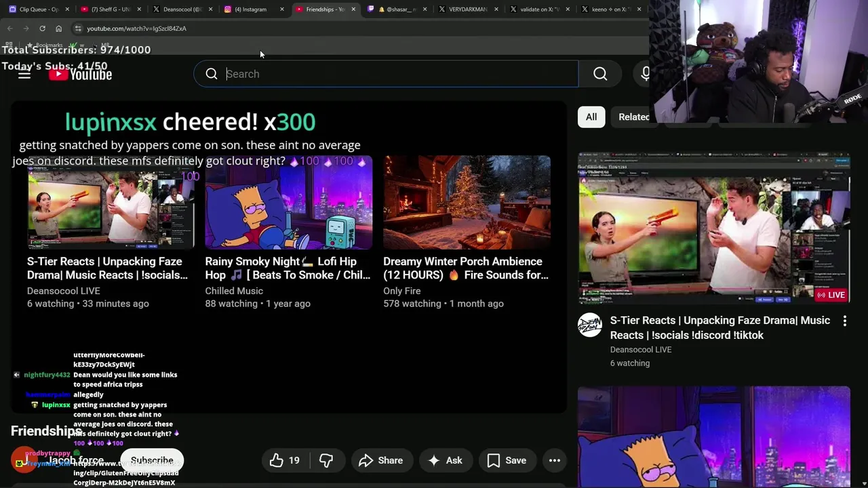
Task: Click sidebar S-Tier Reacts video title
Action: coord(719,327)
